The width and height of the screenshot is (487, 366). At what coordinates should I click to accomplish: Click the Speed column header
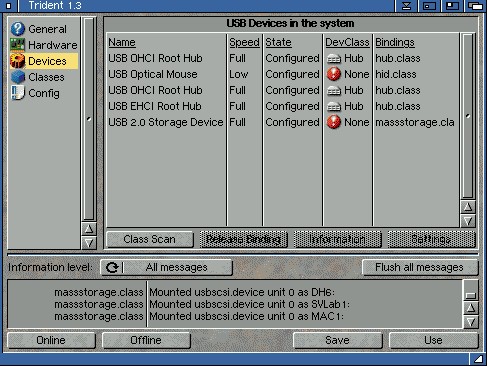pyautogui.click(x=244, y=42)
